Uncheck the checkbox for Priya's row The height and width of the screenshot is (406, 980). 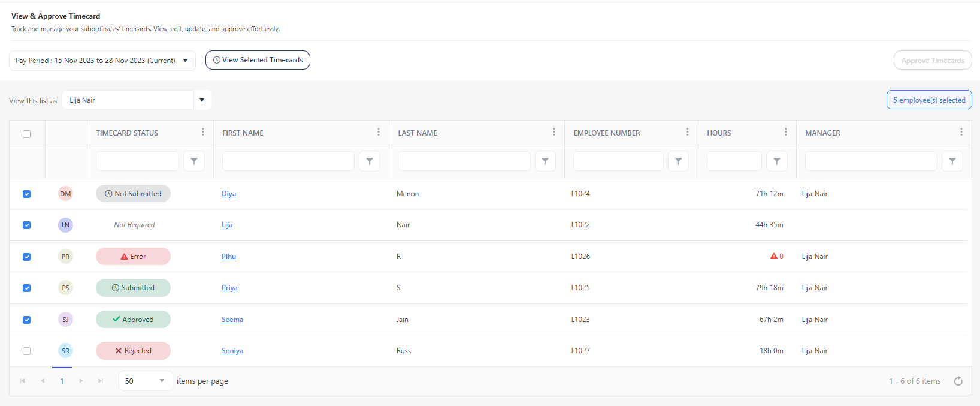(26, 288)
